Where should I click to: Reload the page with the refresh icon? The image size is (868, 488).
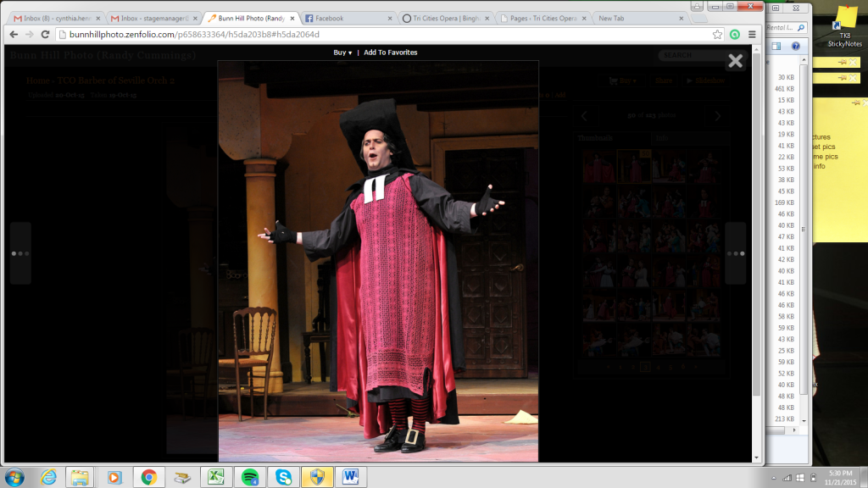[46, 35]
